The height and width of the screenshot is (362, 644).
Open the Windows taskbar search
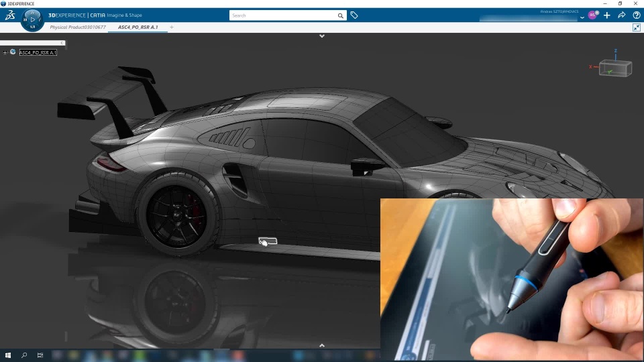pos(24,355)
